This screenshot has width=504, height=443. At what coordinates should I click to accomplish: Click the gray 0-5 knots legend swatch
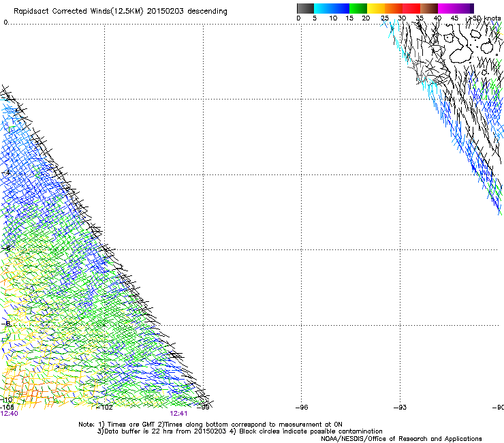(305, 8)
